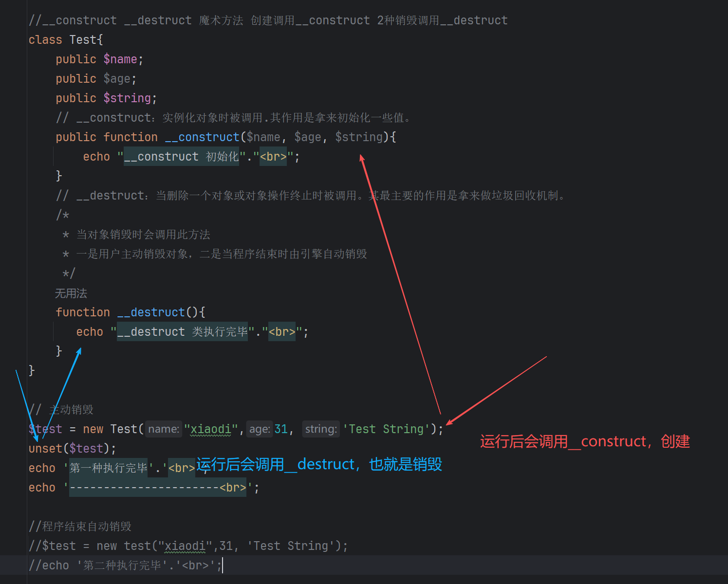Select the __construct function name
Screen dimensions: 728x584
coord(202,137)
